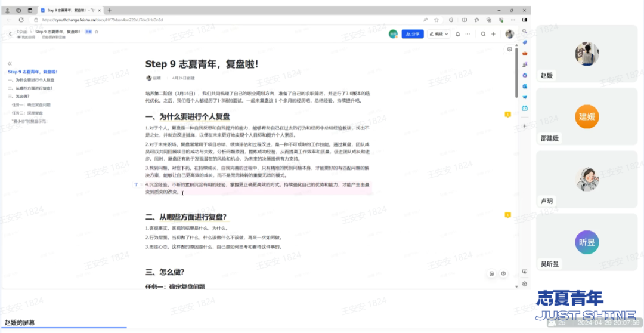
Task: Open the browser favorites star in address bar
Action: tap(436, 20)
